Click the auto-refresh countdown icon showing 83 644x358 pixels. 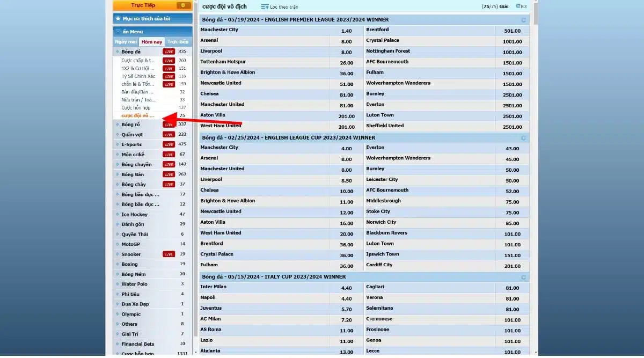[x=521, y=6]
